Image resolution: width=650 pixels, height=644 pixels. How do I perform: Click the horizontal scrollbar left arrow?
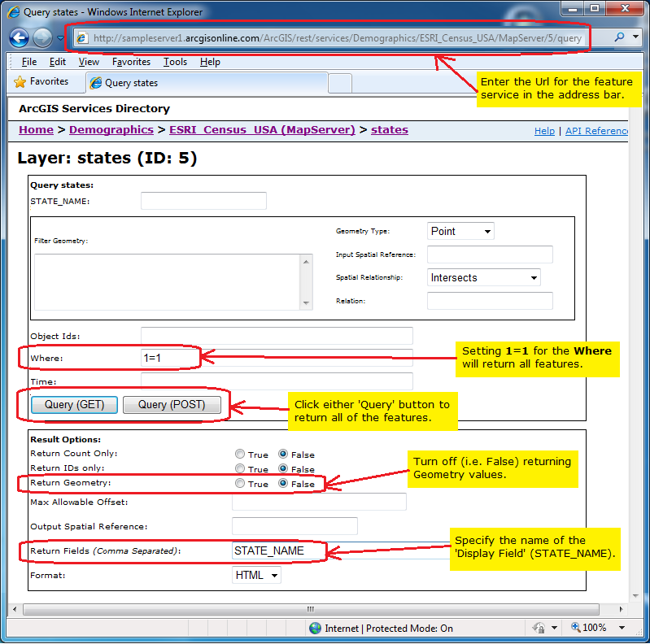point(15,609)
